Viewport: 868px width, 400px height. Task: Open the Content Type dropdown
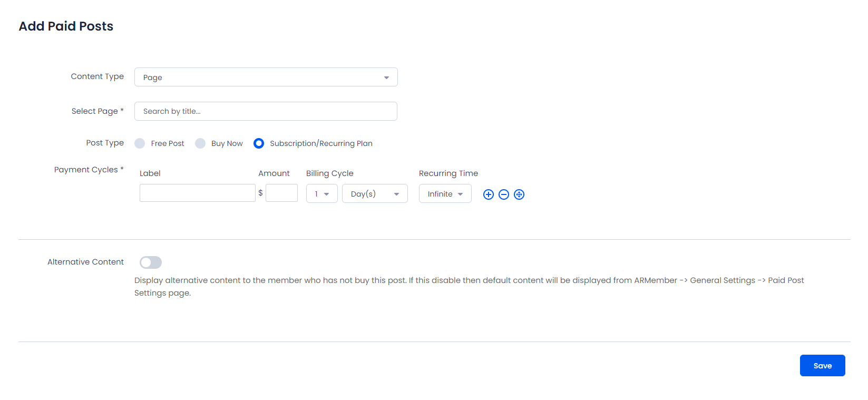[x=266, y=77]
